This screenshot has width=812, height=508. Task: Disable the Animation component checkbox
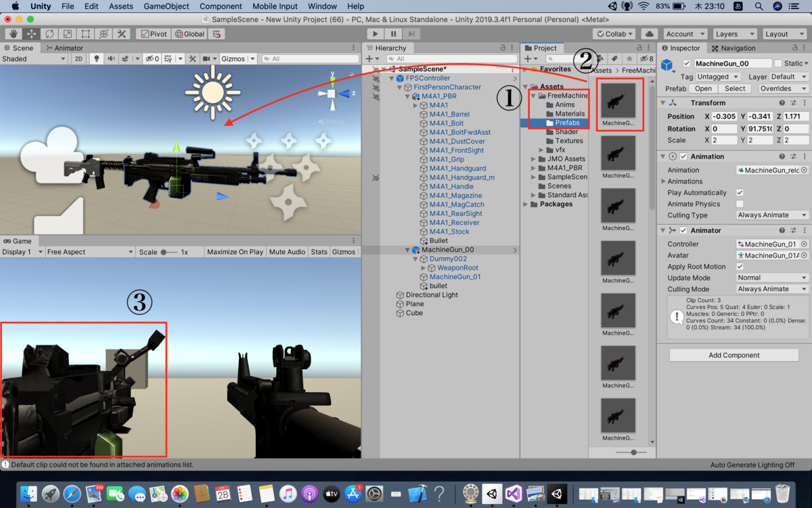[683, 156]
